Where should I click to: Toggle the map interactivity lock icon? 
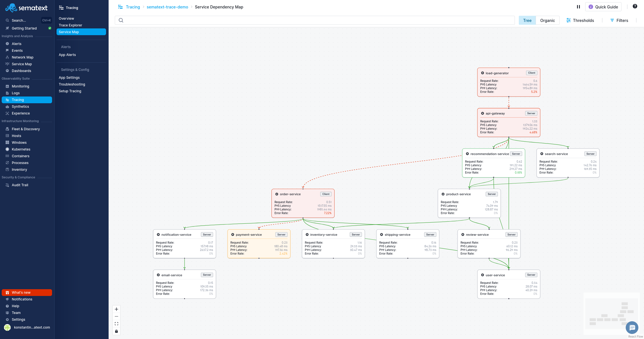click(x=116, y=331)
